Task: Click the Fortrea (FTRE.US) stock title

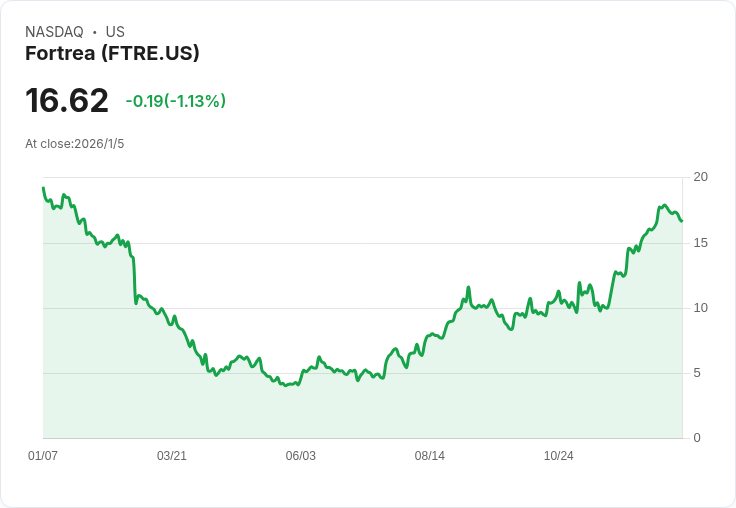Action: click(x=112, y=53)
